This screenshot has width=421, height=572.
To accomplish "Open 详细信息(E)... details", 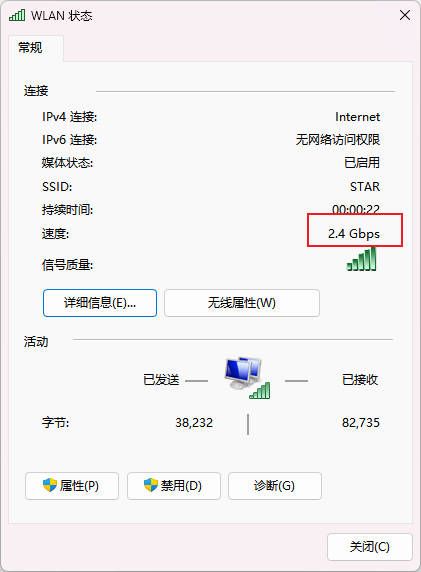I will coord(100,303).
